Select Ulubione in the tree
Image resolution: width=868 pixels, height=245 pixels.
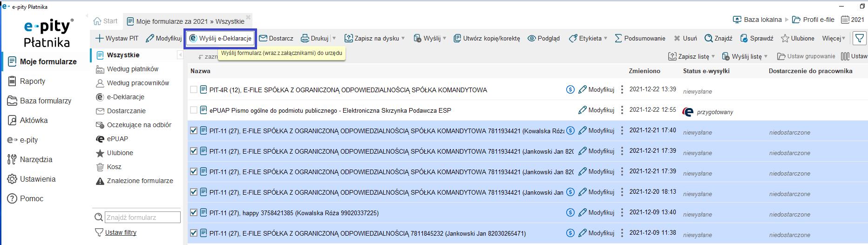tap(115, 153)
